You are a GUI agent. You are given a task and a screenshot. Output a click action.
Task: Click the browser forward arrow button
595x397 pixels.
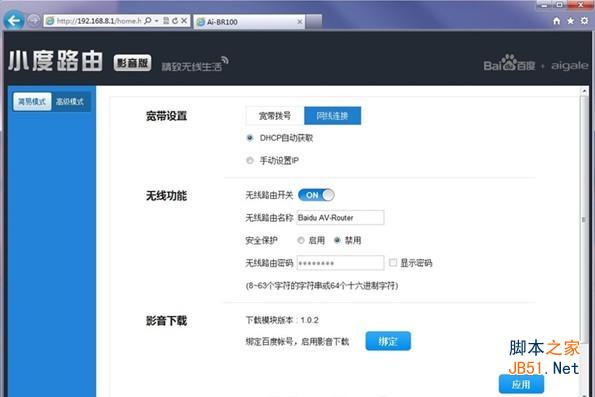(x=34, y=20)
